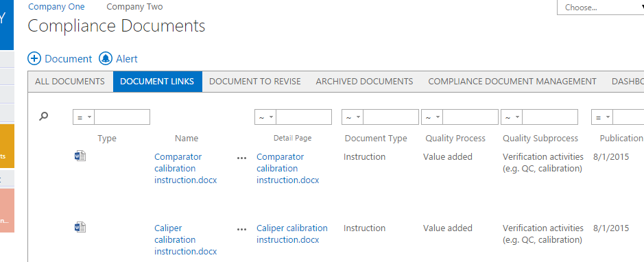
Task: Click the Compliance Documents page title
Action: [x=116, y=26]
